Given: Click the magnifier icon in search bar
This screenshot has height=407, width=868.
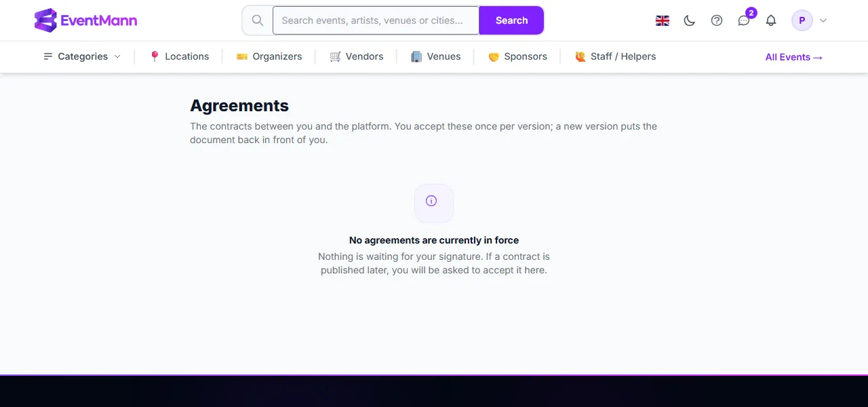Looking at the screenshot, I should click(x=258, y=20).
